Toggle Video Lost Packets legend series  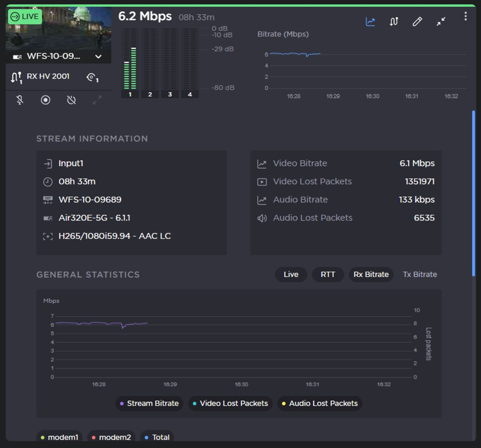point(230,403)
